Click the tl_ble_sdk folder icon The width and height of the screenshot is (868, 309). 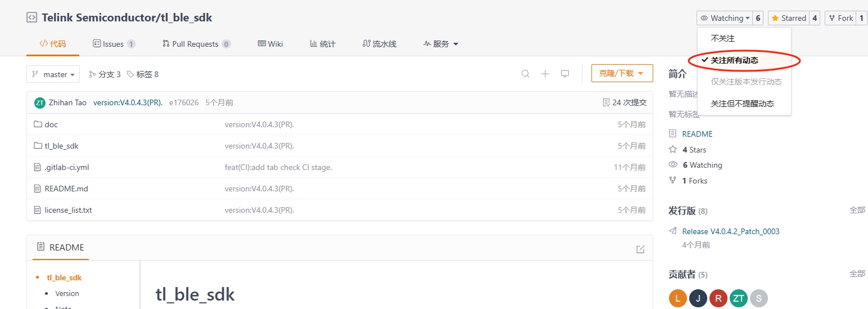38,146
